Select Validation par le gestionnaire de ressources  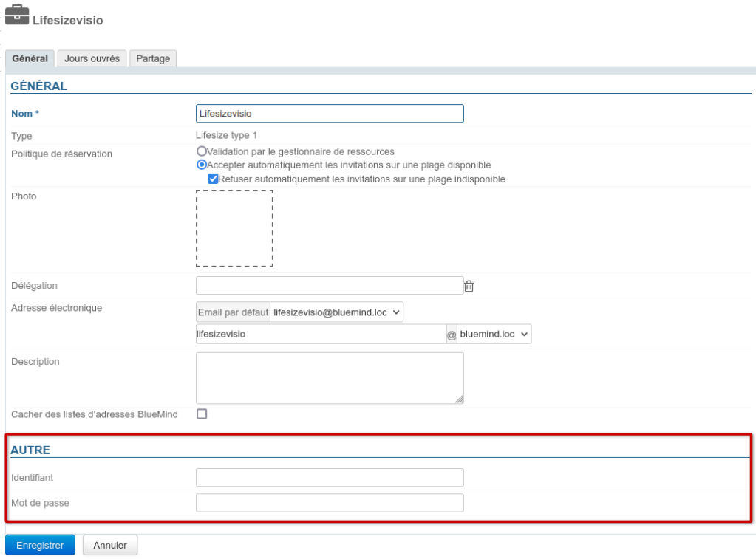(202, 151)
